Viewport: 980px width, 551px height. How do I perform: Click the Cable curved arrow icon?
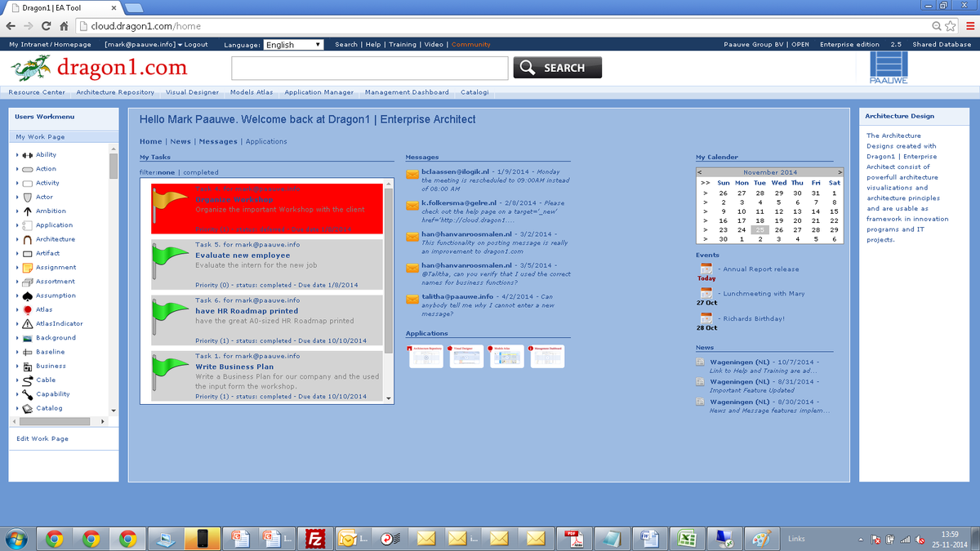27,380
